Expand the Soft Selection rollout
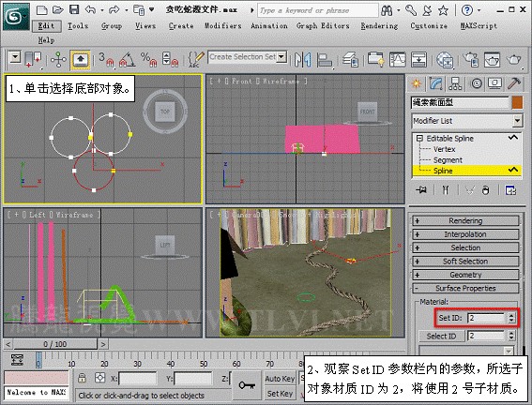Image resolution: width=532 pixels, height=405 pixels. (x=465, y=262)
